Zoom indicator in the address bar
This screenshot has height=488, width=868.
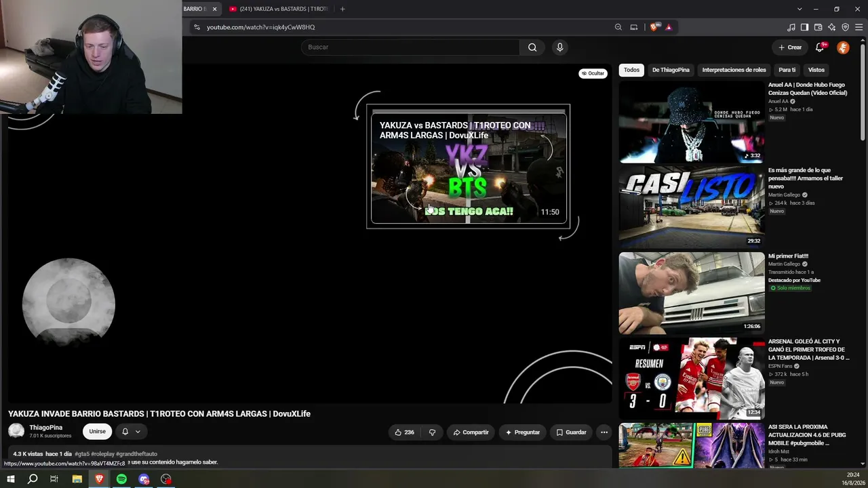618,27
